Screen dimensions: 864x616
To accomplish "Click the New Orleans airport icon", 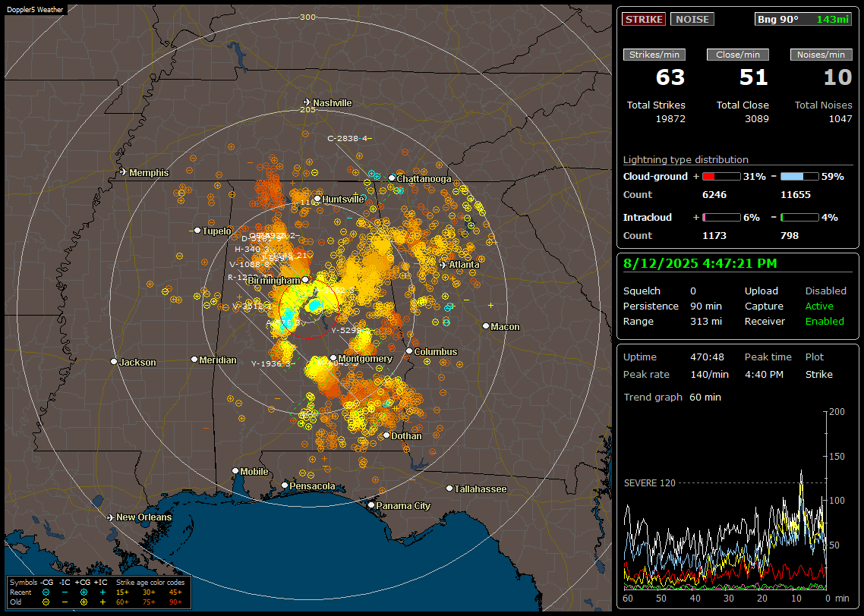I will tap(111, 517).
